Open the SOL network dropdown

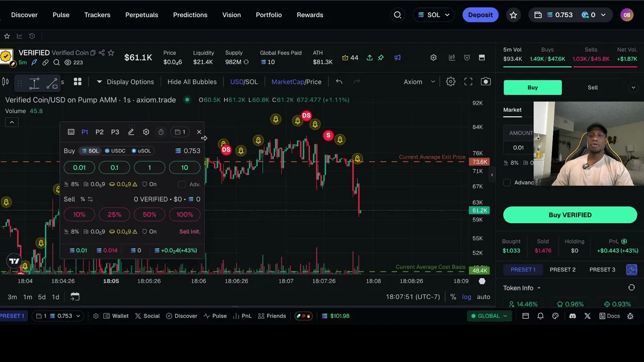[x=434, y=15]
